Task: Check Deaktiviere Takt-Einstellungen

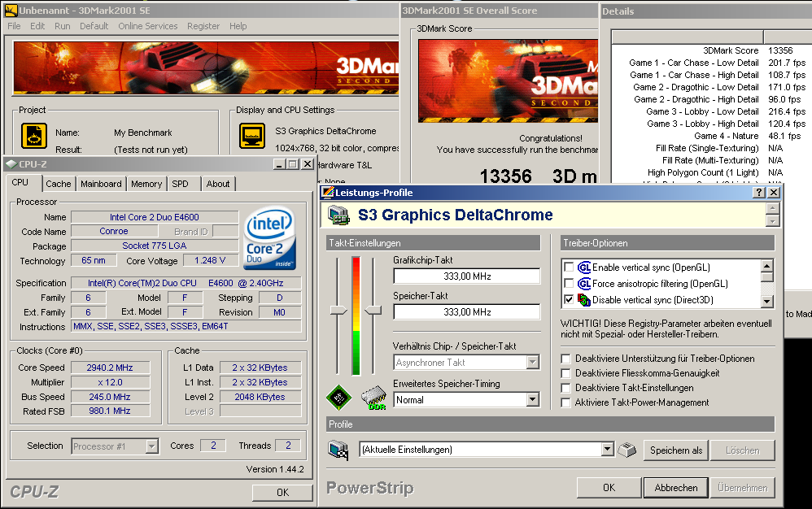Action: pos(566,387)
